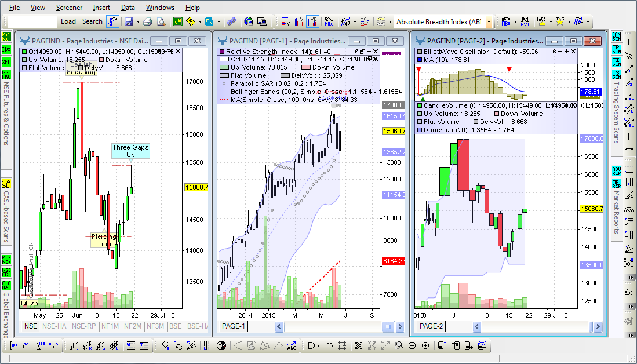Close the ElliottWave Oscillator panel X
The height and width of the screenshot is (364, 637).
[573, 52]
